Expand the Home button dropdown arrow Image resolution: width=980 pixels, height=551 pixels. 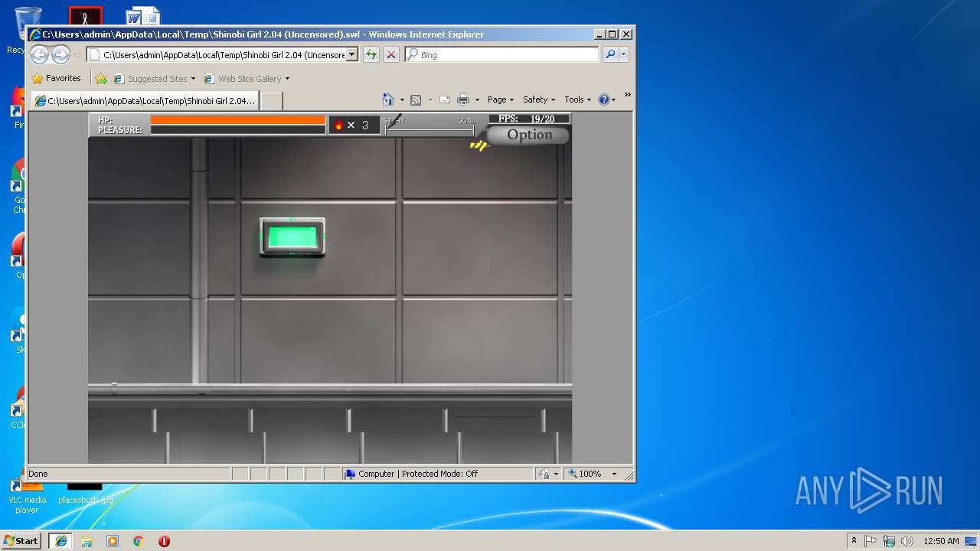click(x=402, y=99)
